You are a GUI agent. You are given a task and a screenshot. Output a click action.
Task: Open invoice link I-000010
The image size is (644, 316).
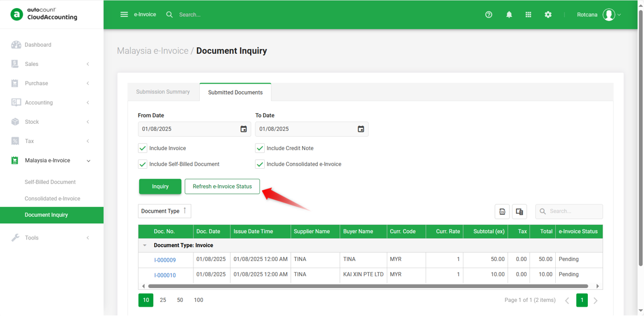[x=165, y=275]
